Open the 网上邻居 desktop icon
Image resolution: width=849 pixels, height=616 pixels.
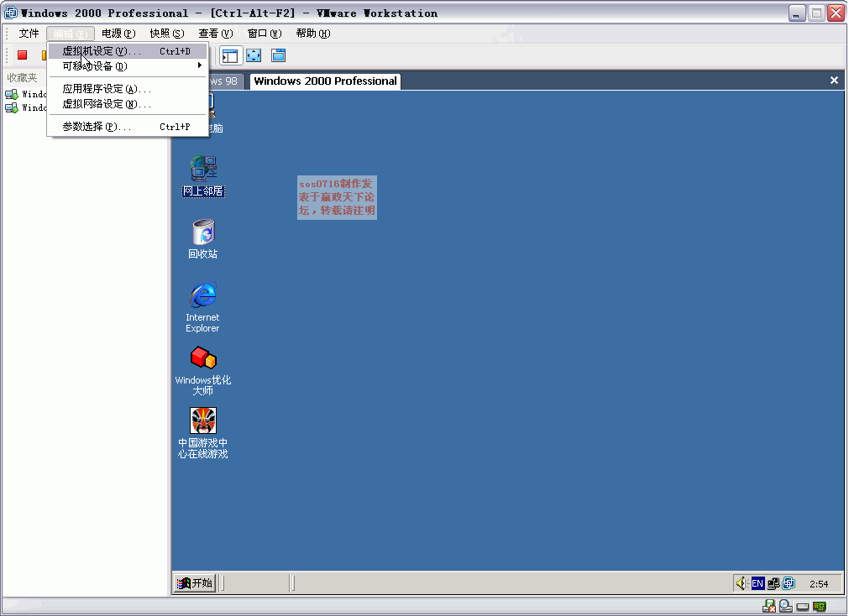tap(203, 176)
